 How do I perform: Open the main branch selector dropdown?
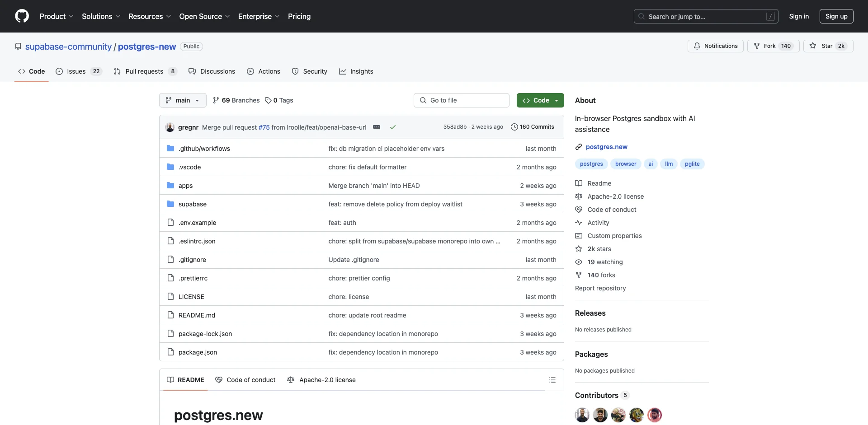point(183,100)
